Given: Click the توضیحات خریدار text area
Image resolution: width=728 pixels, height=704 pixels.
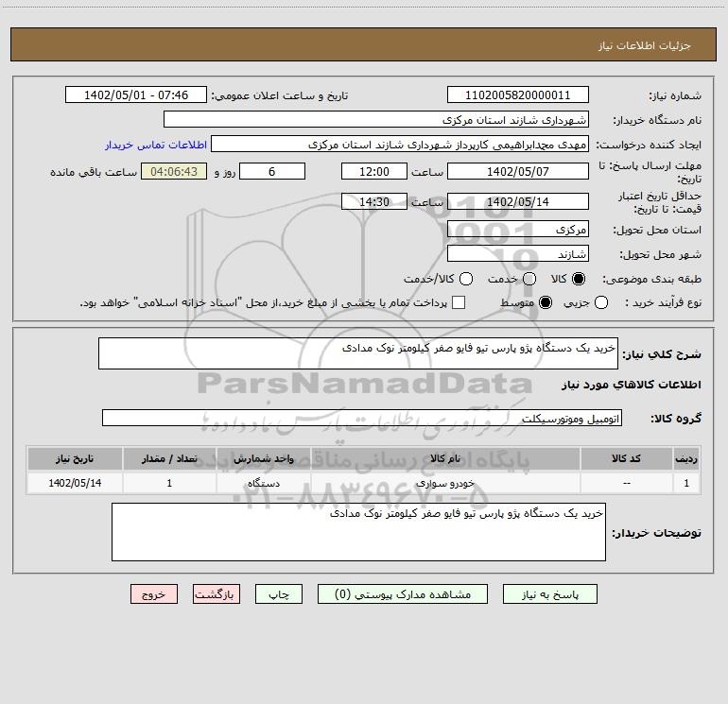Looking at the screenshot, I should coord(358,532).
